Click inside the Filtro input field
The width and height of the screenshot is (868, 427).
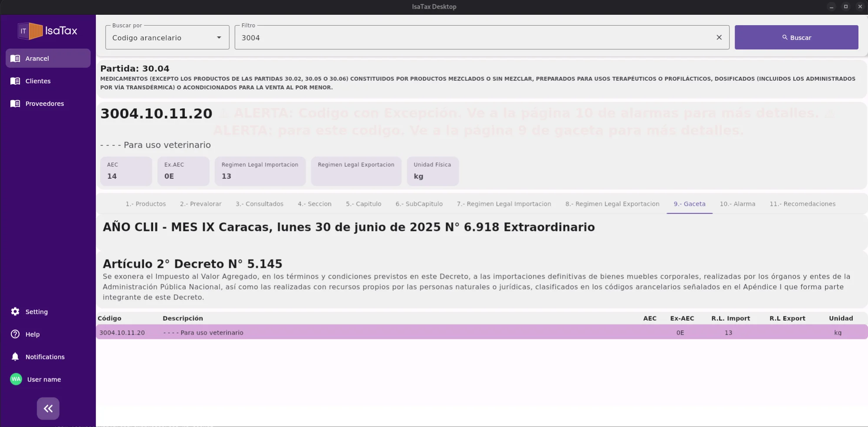tap(434, 37)
